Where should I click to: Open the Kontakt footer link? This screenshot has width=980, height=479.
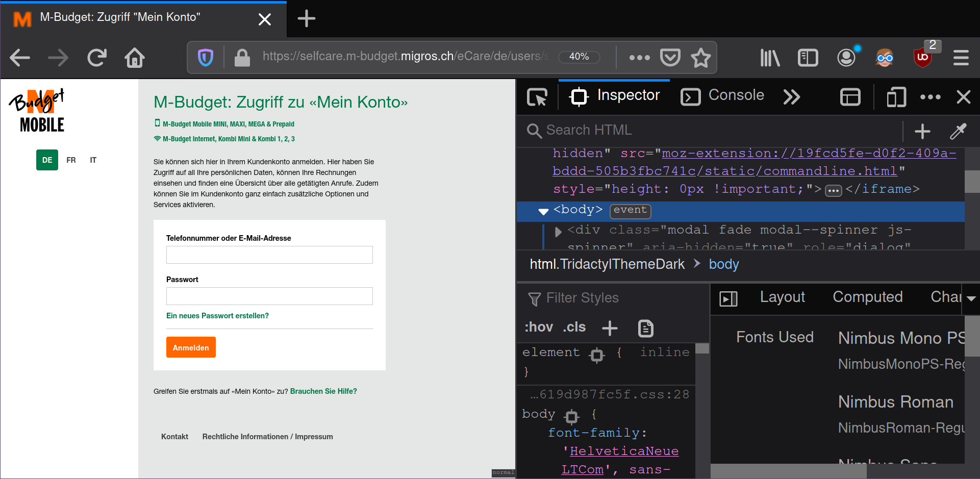coord(174,437)
